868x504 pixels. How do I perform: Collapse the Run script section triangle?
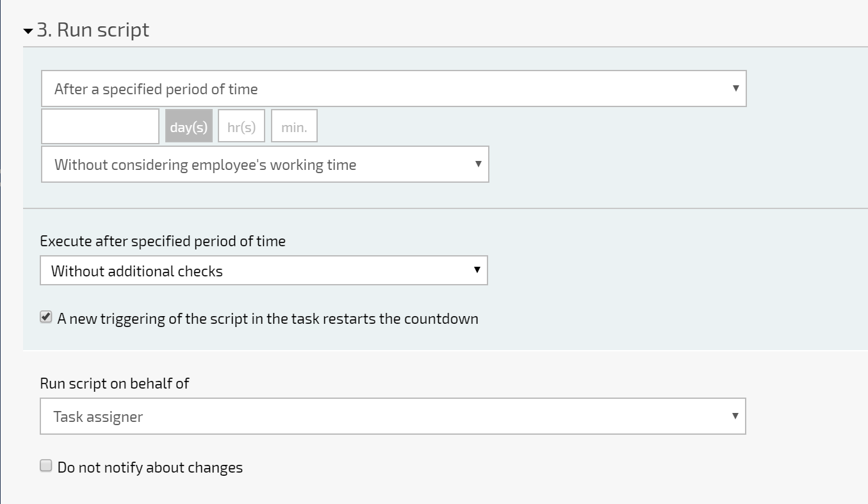28,31
